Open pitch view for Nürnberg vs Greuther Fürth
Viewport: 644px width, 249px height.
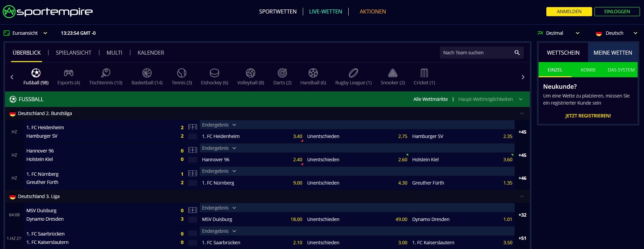click(x=193, y=174)
